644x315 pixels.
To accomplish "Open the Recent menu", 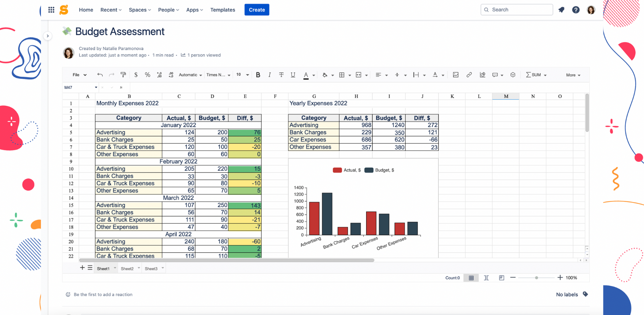I will pyautogui.click(x=111, y=10).
